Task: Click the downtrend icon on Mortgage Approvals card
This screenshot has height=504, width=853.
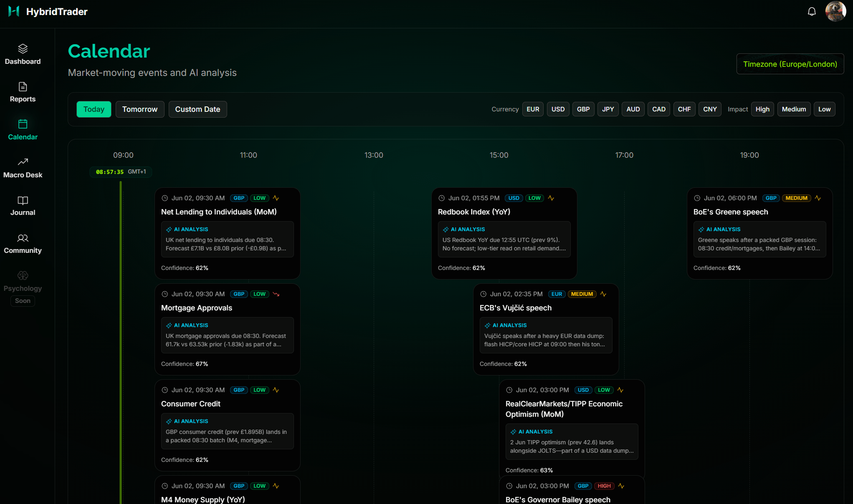Action: 276,294
